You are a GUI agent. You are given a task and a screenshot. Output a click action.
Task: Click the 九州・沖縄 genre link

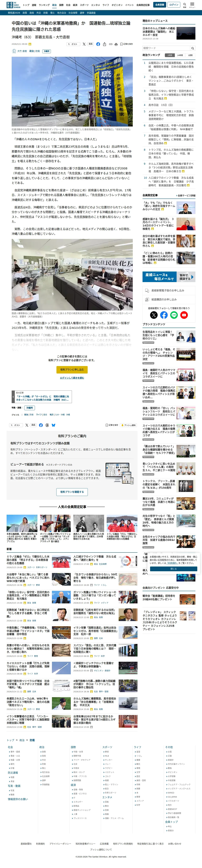pos(59,414)
